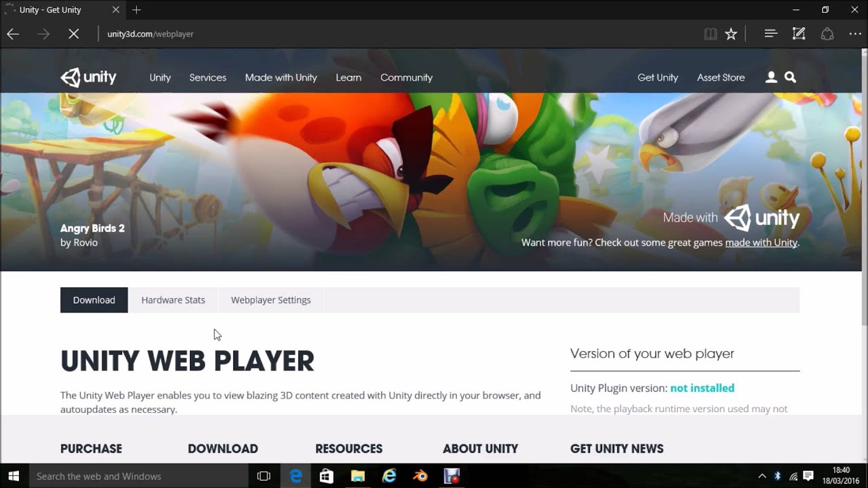The width and height of the screenshot is (868, 488).
Task: Add page to favorites star icon
Action: 731,34
